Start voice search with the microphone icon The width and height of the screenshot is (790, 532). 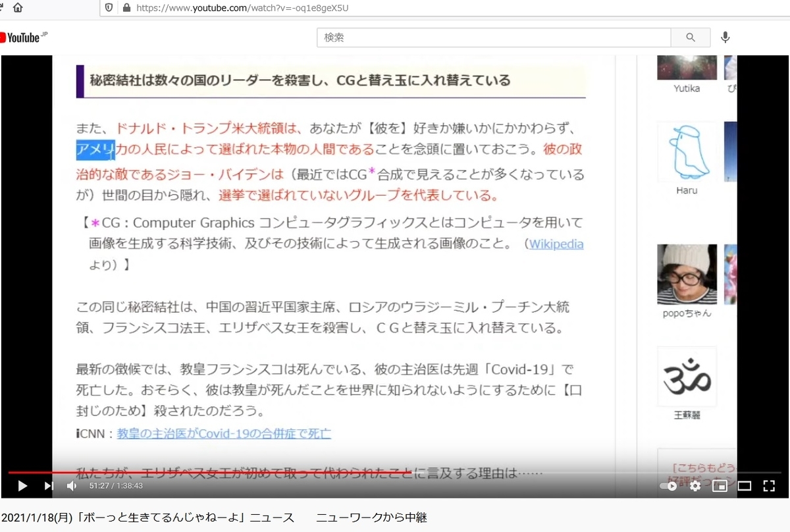coord(725,38)
